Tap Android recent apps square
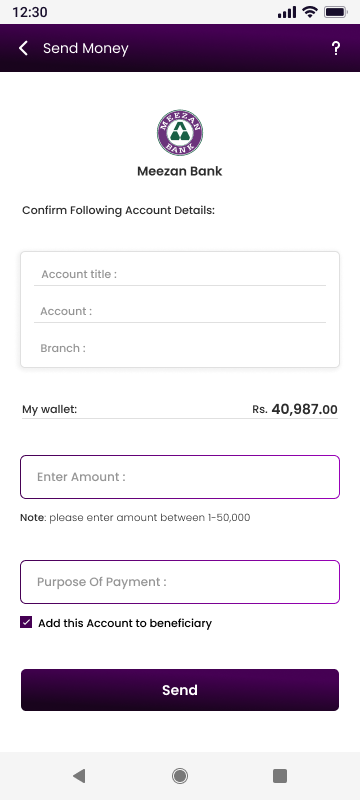This screenshot has width=360, height=800. [280, 776]
